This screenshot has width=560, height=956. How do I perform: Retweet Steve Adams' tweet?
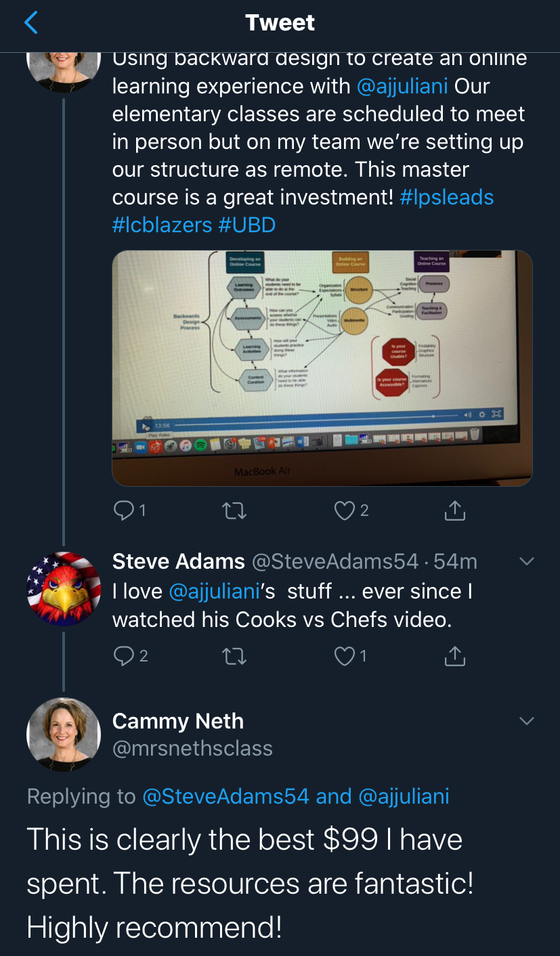click(x=234, y=655)
